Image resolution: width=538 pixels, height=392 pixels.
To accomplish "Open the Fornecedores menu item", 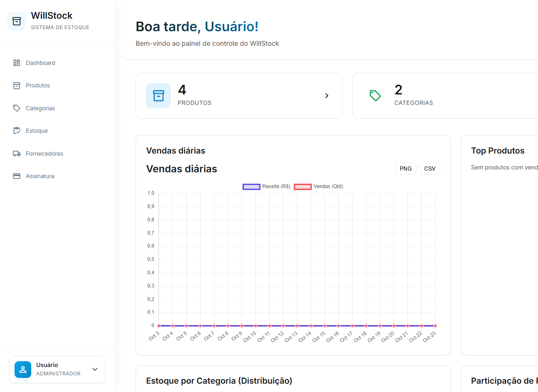I will (x=45, y=154).
